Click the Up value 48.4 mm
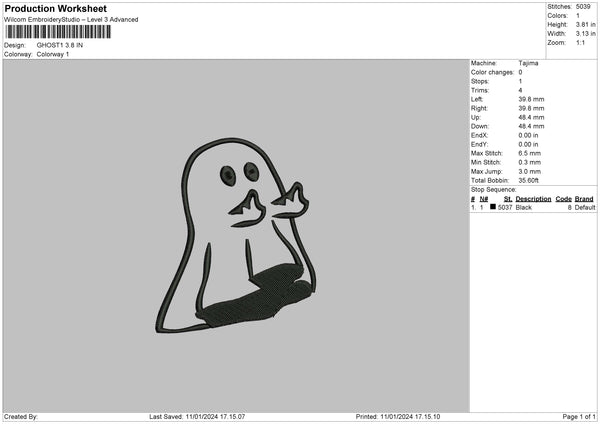The image size is (600, 424). point(531,117)
